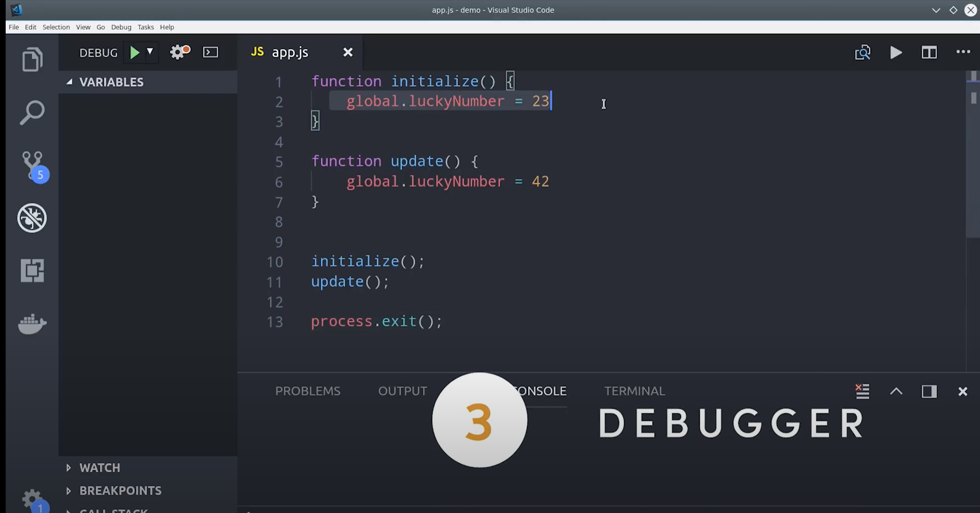Start debugging with green play button
The height and width of the screenshot is (513, 980).
pyautogui.click(x=134, y=52)
